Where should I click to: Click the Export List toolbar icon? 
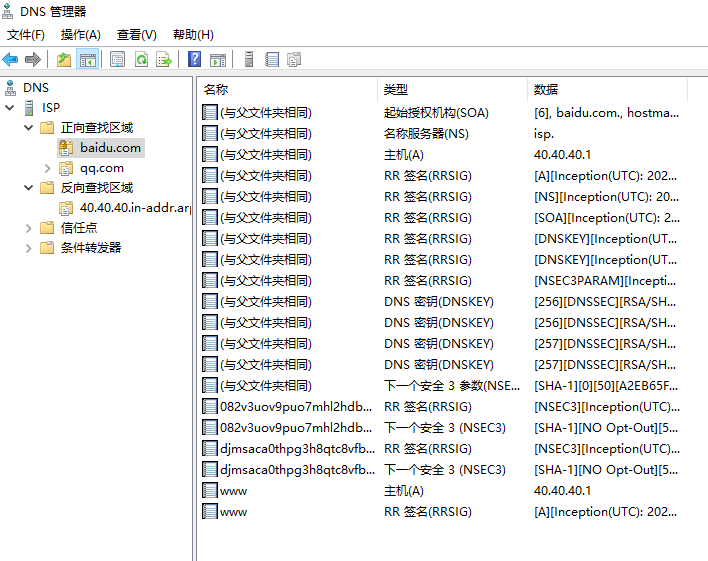tap(164, 59)
